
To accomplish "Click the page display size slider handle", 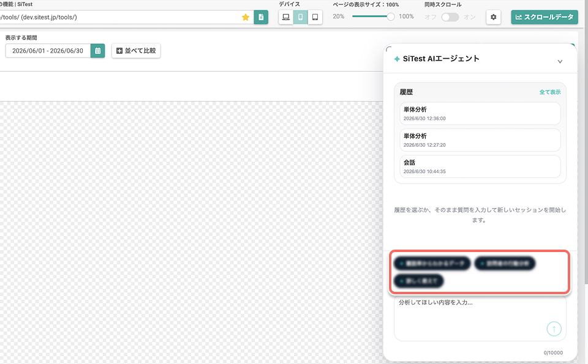I will coord(390,17).
